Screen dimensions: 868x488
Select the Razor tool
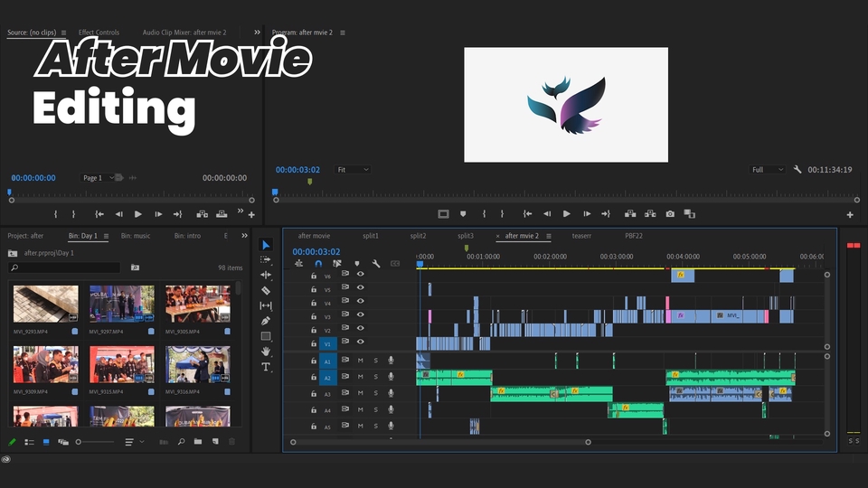pos(266,290)
